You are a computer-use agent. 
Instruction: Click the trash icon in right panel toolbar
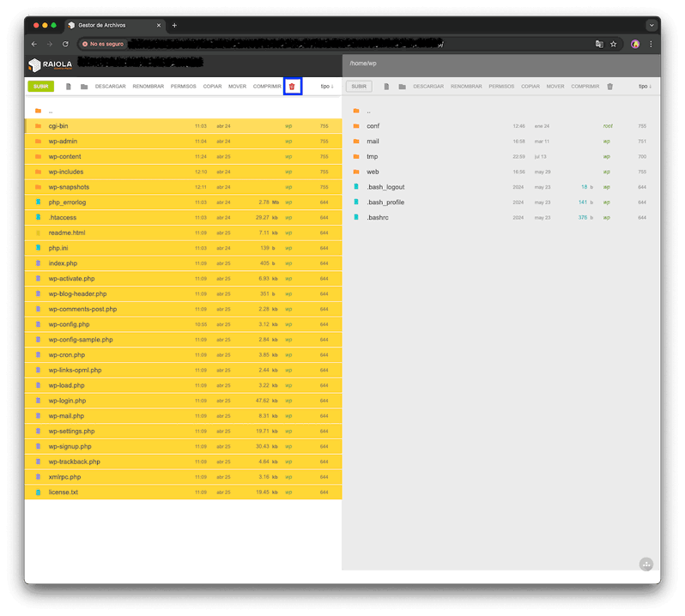click(x=609, y=87)
